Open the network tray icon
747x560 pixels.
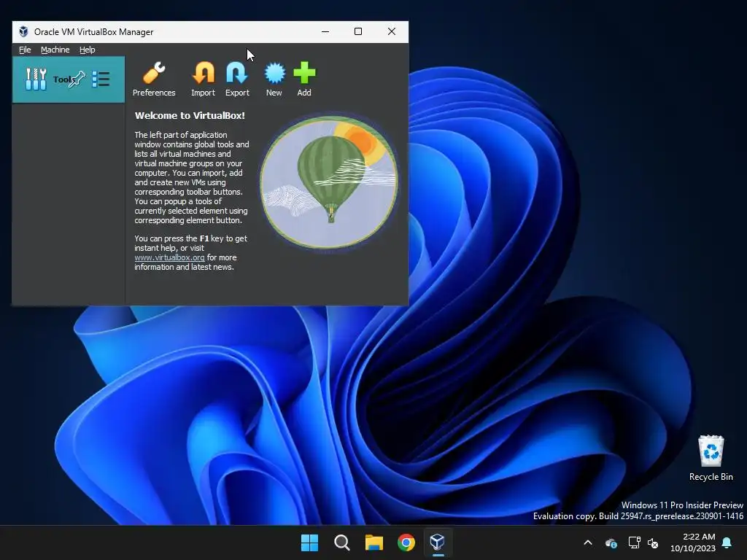(x=634, y=542)
